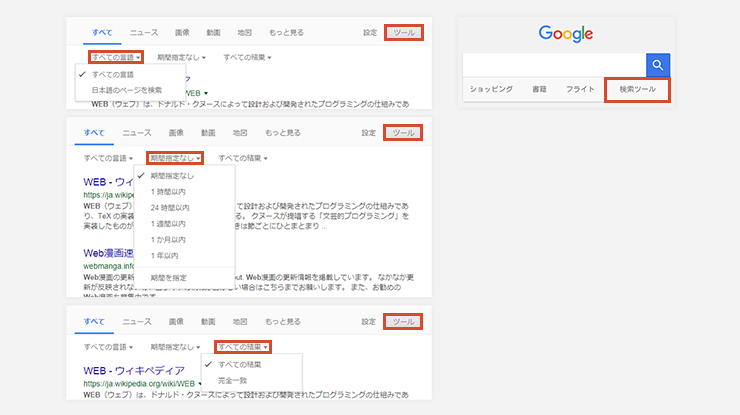
Task: Switch to 画像 tab in the language-menu panel
Action: click(182, 33)
